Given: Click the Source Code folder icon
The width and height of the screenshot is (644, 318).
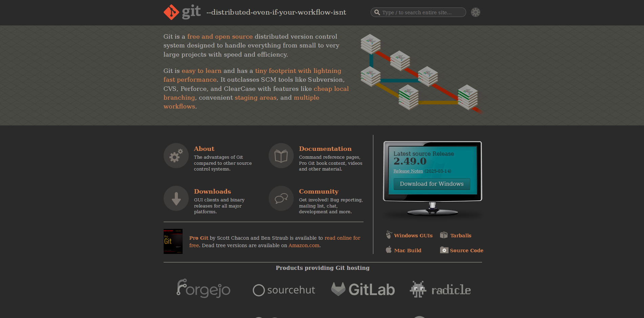Looking at the screenshot, I should [x=444, y=250].
